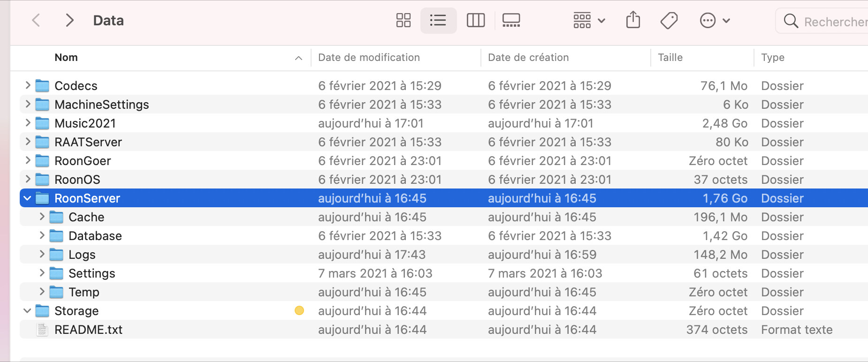Click the RoonServer folder icon

tap(42, 198)
